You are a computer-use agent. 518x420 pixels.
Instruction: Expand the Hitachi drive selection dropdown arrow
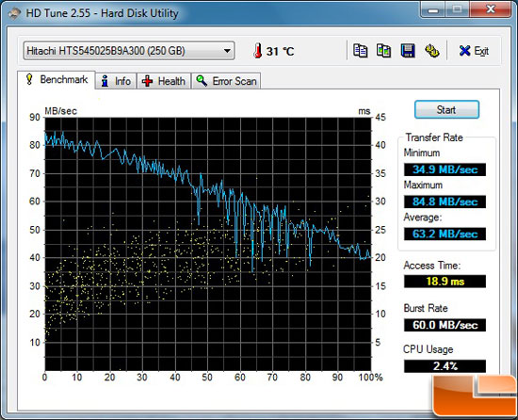[227, 51]
